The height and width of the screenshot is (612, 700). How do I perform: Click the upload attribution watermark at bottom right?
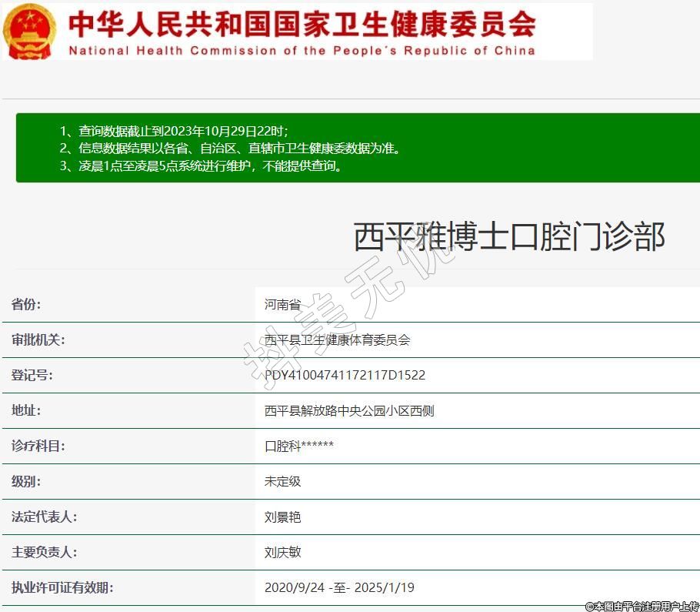coord(642,606)
